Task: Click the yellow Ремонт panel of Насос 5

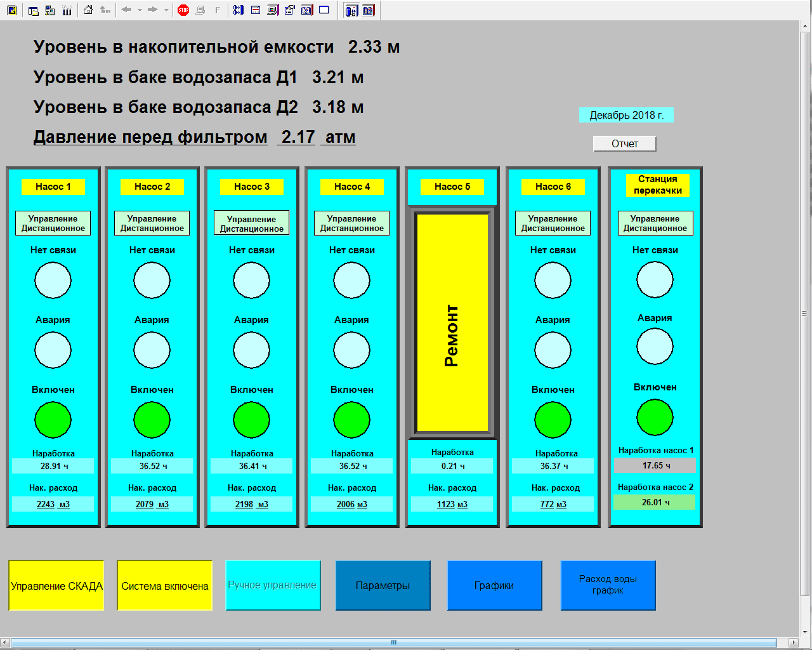Action: [452, 324]
